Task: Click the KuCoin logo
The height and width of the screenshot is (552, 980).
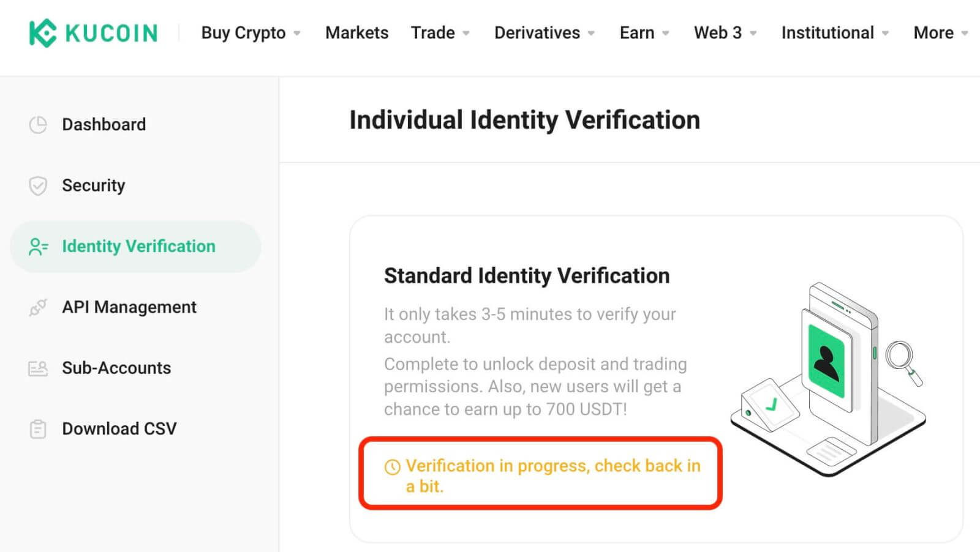Action: (x=92, y=32)
